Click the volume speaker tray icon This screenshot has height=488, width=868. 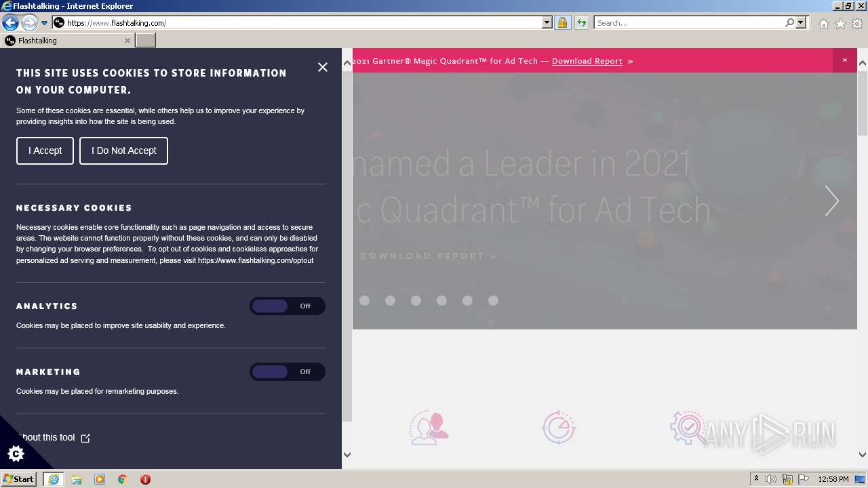771,479
